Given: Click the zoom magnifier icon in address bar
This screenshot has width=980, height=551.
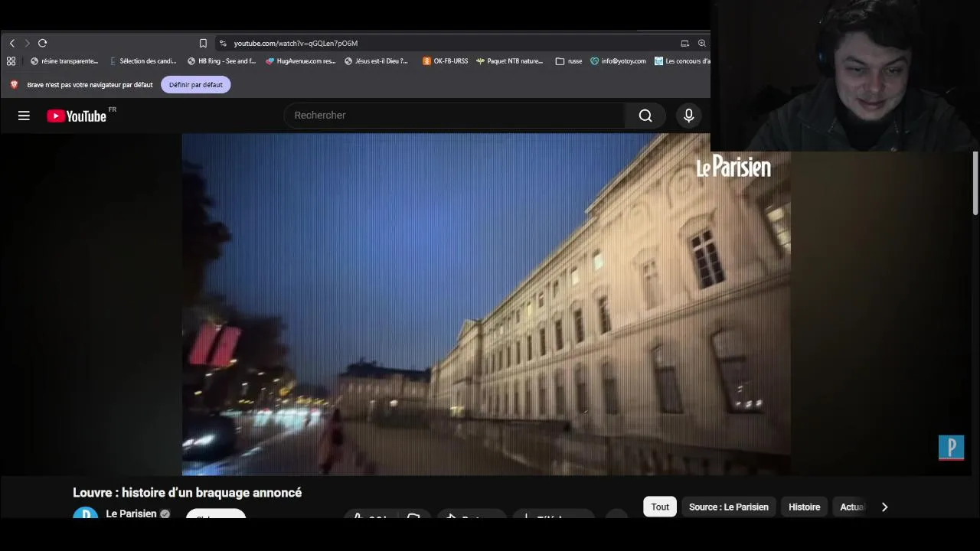Looking at the screenshot, I should coord(702,44).
